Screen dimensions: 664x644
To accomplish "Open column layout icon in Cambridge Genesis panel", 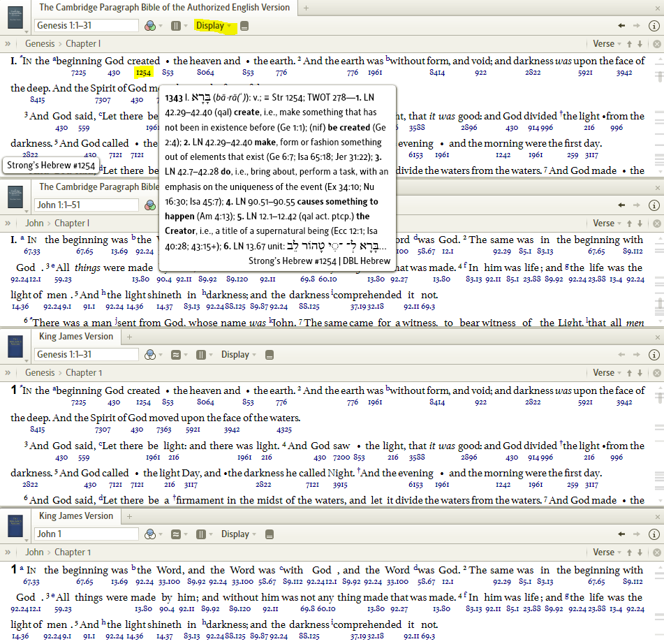I will 176,26.
